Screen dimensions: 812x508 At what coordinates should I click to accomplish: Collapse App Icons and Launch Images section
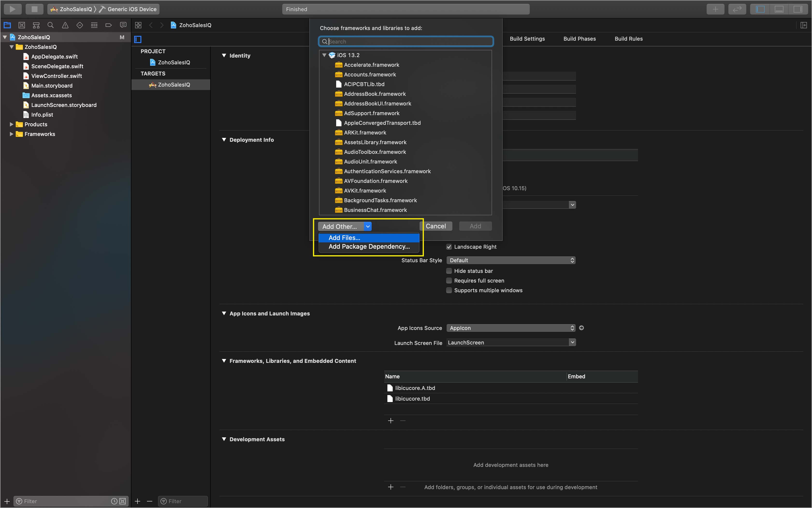[x=224, y=313]
